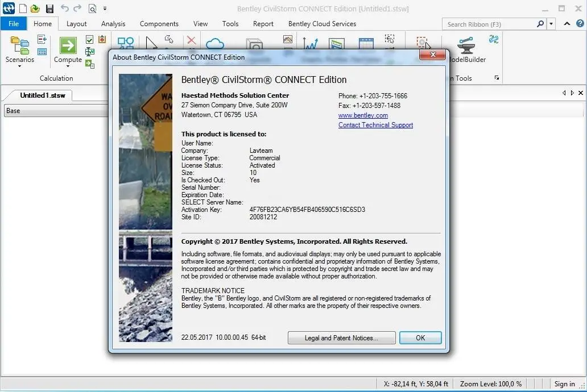This screenshot has width=587, height=392.
Task: Open the calculation summary clipboard icon
Action: coord(102,39)
